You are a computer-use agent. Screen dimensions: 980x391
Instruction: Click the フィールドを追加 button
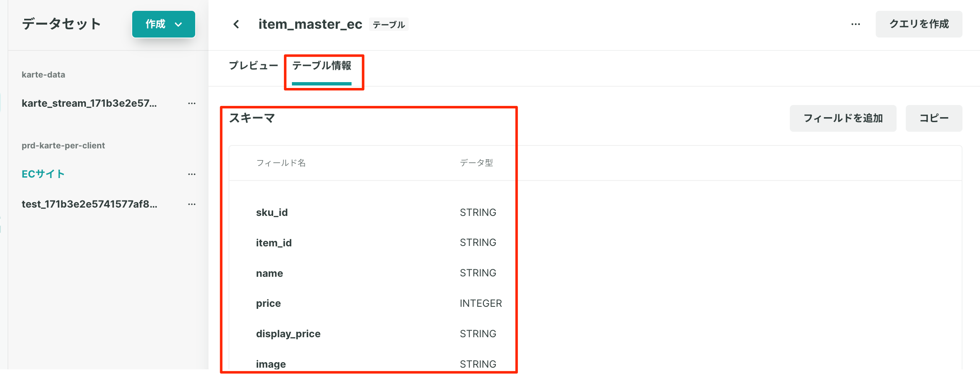[x=843, y=118]
